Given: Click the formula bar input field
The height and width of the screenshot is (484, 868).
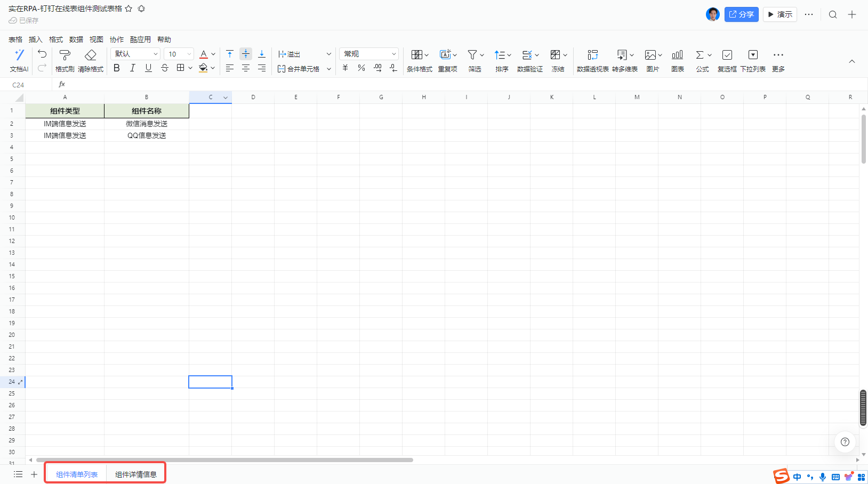Looking at the screenshot, I should tap(427, 85).
